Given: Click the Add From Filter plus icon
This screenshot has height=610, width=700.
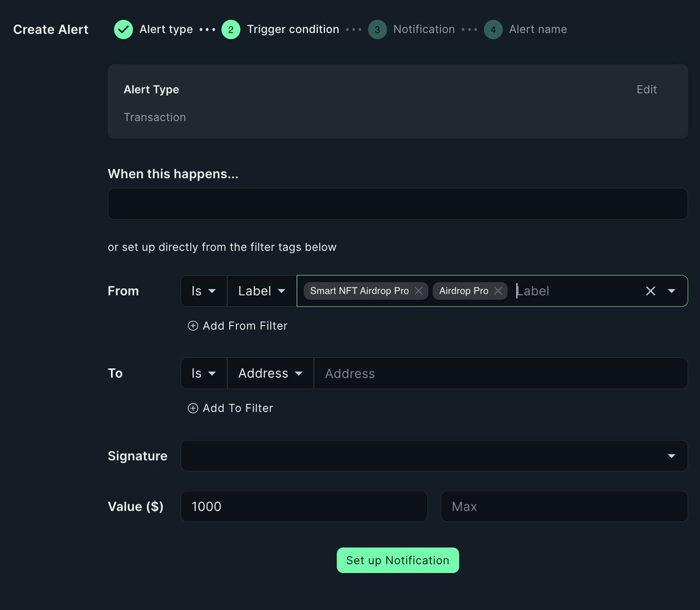Looking at the screenshot, I should [x=193, y=326].
